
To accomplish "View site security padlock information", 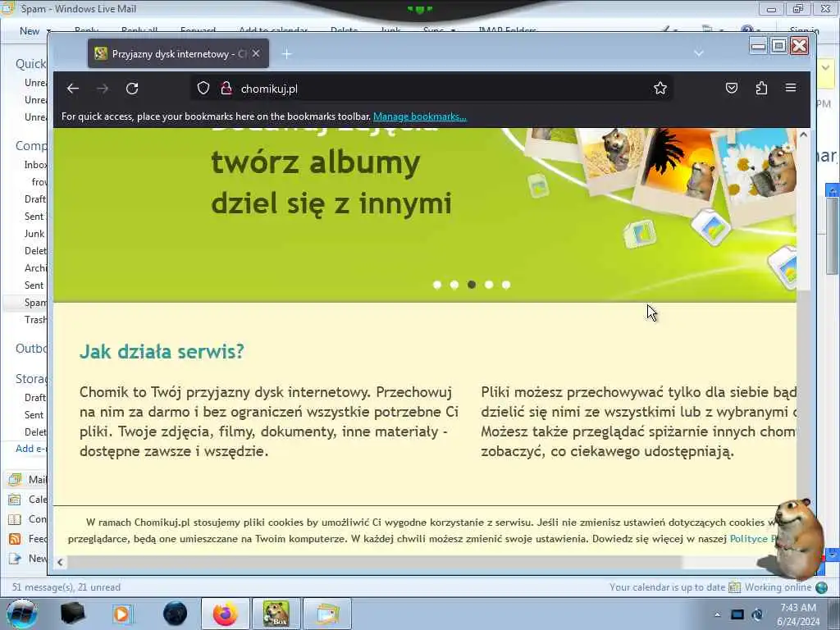I will [226, 89].
